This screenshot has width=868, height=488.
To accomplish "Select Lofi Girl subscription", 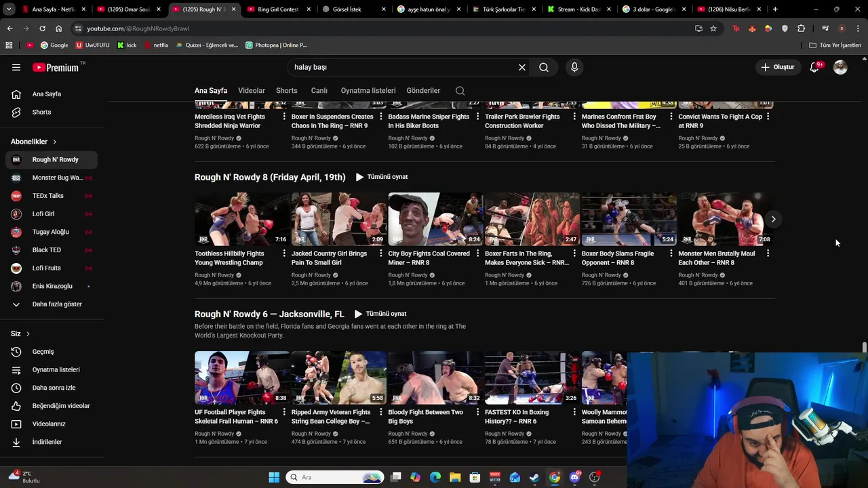I will coord(52,213).
